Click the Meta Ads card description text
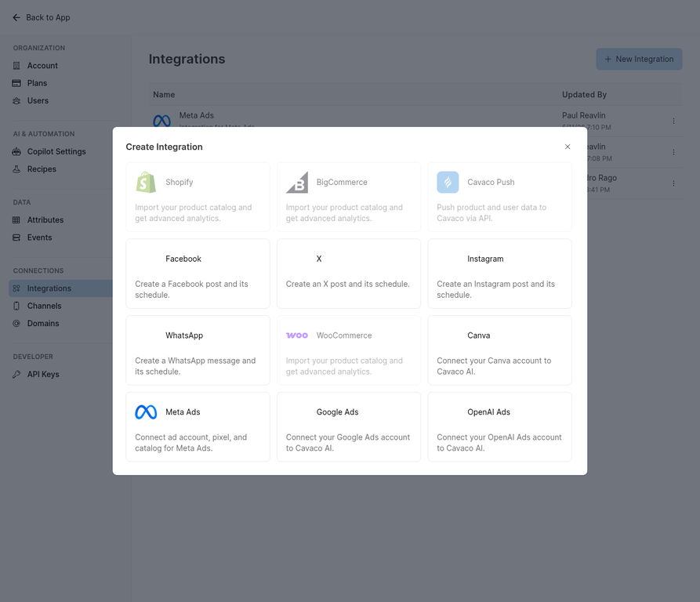The width and height of the screenshot is (700, 602). pos(190,443)
